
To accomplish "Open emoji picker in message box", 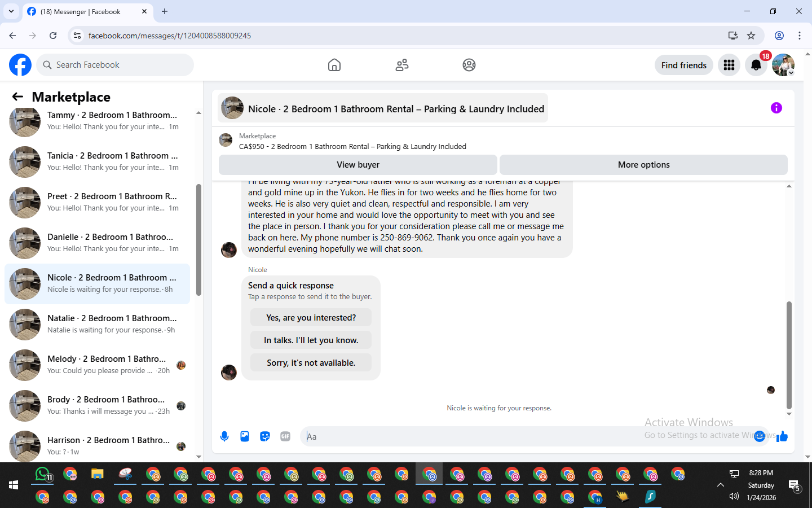I will (x=760, y=436).
